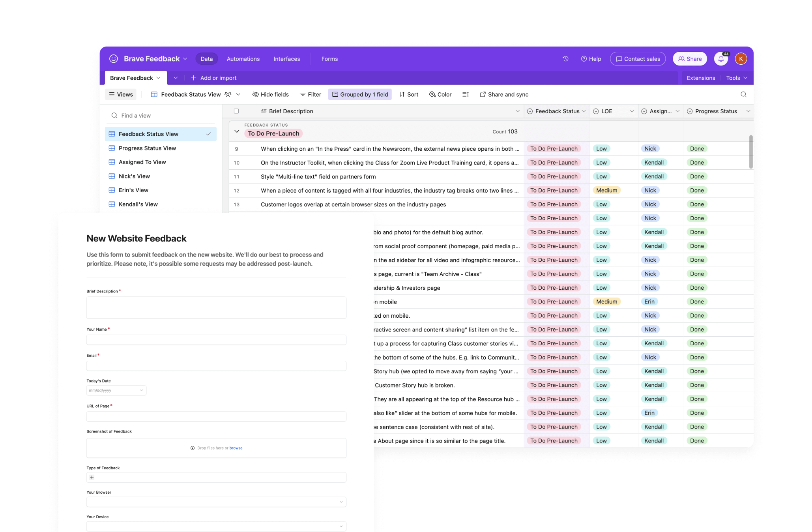The height and width of the screenshot is (532, 812).
Task: Click the browse link in file upload
Action: click(x=236, y=448)
